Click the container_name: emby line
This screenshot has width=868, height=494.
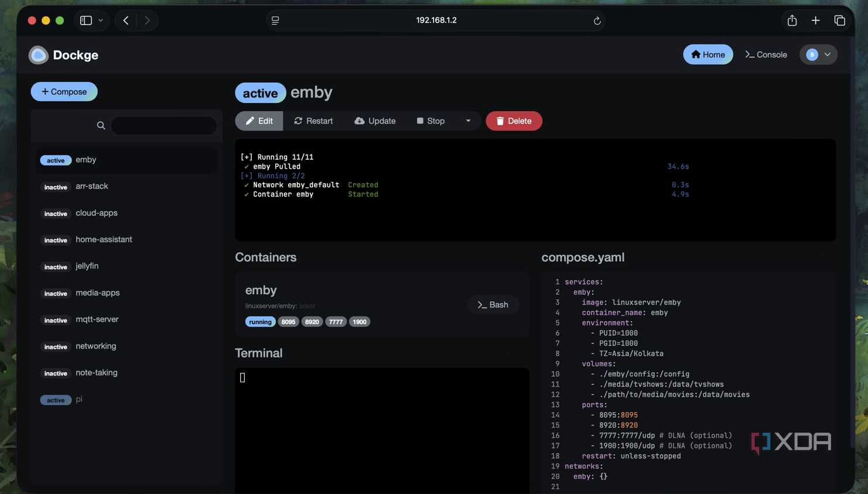click(624, 313)
